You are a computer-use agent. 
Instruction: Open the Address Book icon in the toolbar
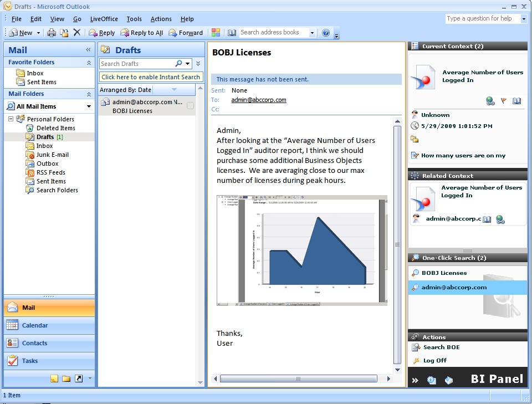pos(232,33)
